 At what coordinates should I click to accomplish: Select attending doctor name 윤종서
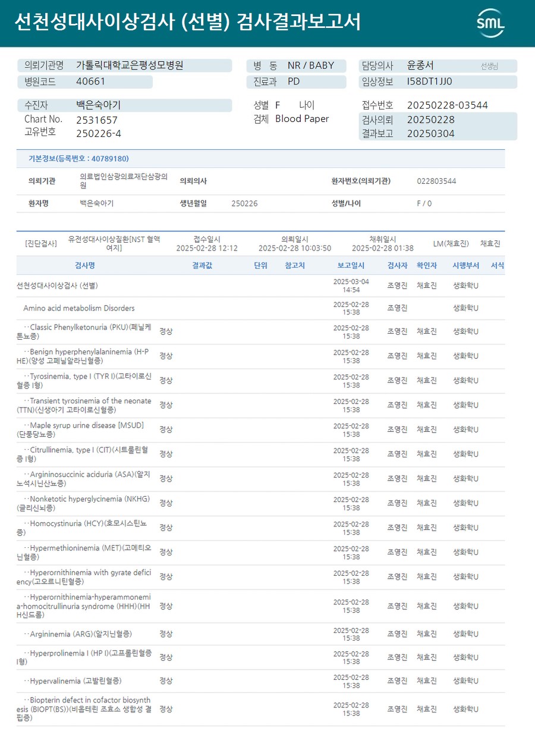(420, 65)
